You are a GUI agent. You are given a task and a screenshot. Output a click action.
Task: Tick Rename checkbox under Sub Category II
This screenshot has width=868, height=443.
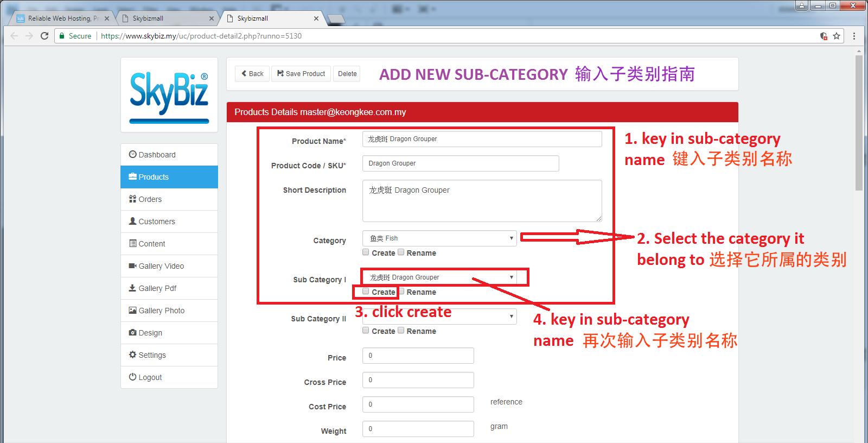point(401,331)
